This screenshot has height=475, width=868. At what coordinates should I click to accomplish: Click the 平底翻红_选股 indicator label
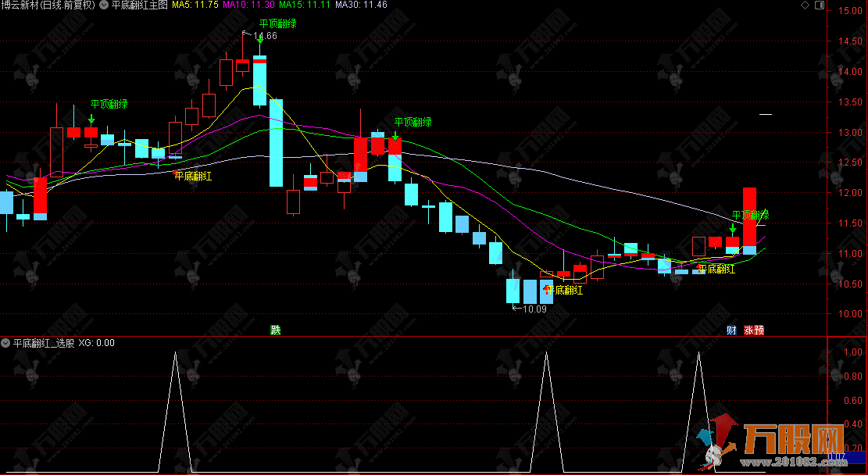coord(44,343)
